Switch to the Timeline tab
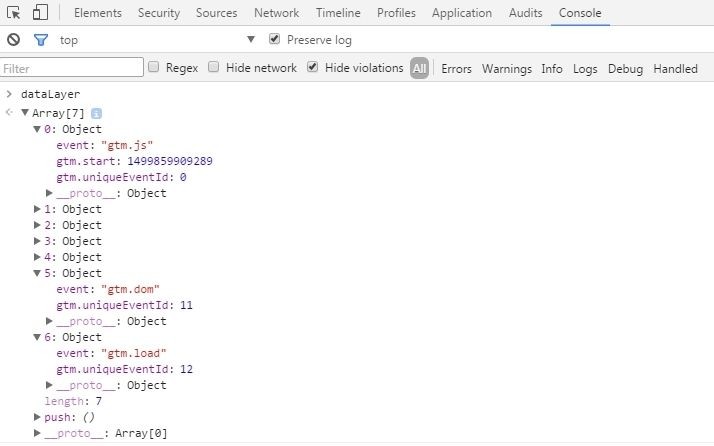The image size is (714, 446). (338, 13)
